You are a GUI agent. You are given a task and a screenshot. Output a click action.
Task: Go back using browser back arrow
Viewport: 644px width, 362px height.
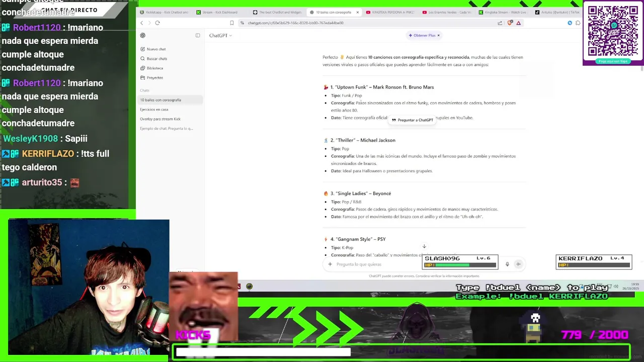coord(141,23)
